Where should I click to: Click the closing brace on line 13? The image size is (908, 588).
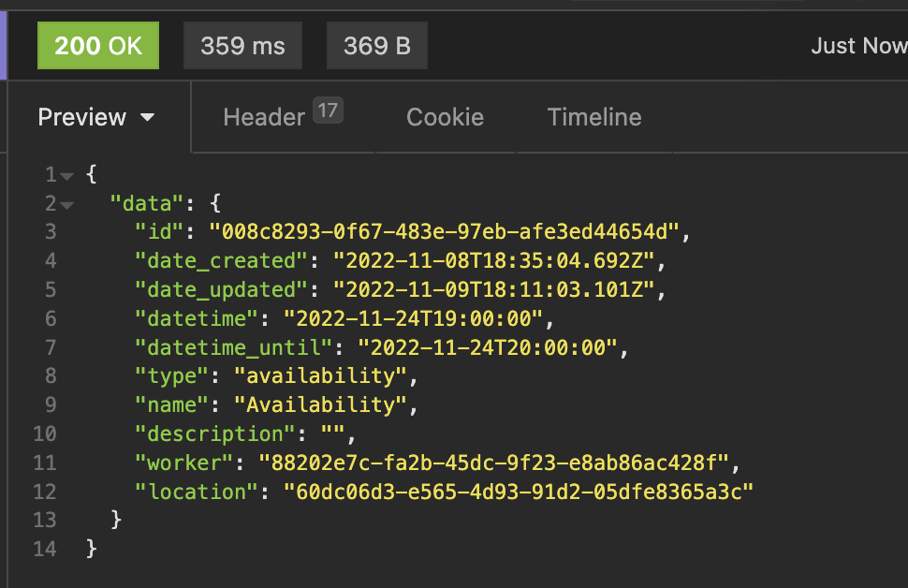tap(116, 520)
